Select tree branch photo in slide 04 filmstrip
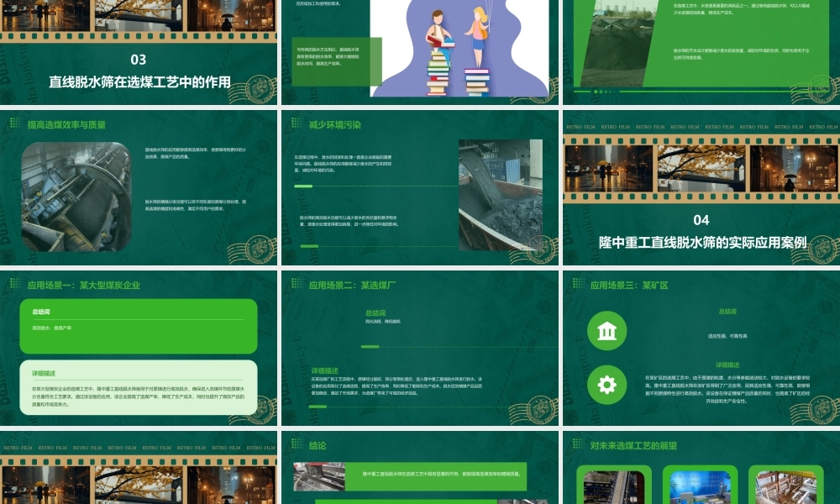The image size is (840, 504). click(701, 168)
